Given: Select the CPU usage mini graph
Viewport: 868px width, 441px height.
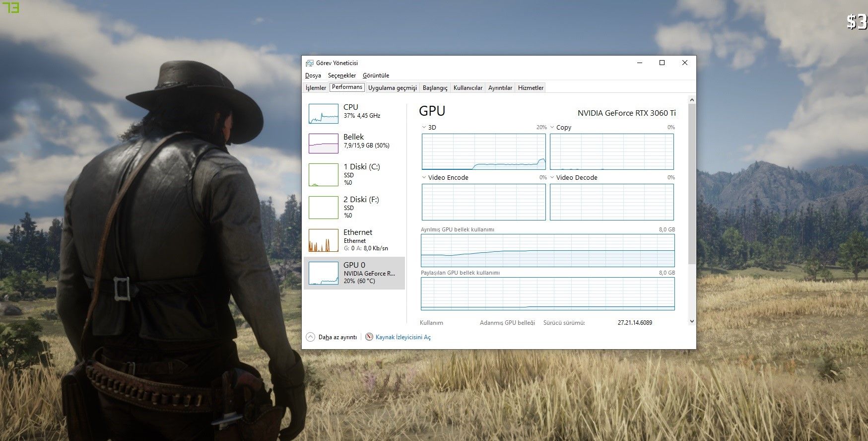Looking at the screenshot, I should coord(324,114).
